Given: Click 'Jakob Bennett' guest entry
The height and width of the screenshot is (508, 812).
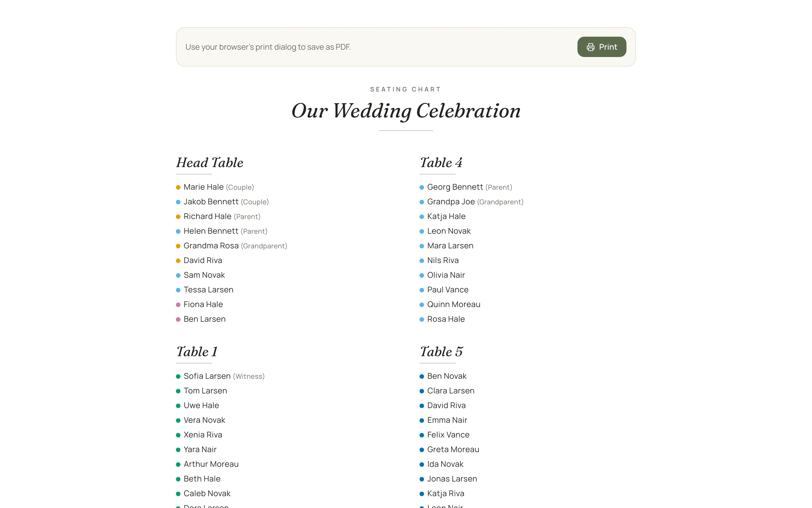Looking at the screenshot, I should pos(211,202).
